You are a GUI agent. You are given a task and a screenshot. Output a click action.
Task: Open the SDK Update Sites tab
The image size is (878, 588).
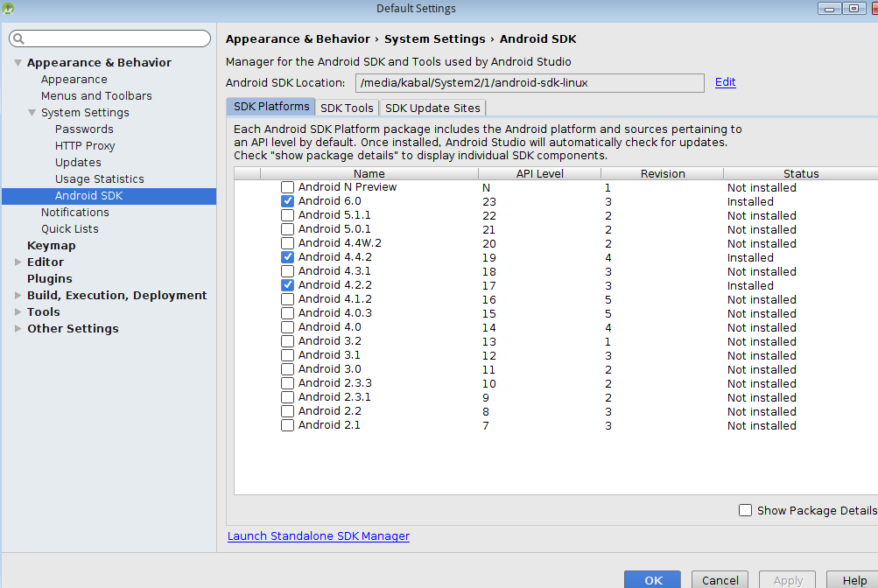(432, 108)
